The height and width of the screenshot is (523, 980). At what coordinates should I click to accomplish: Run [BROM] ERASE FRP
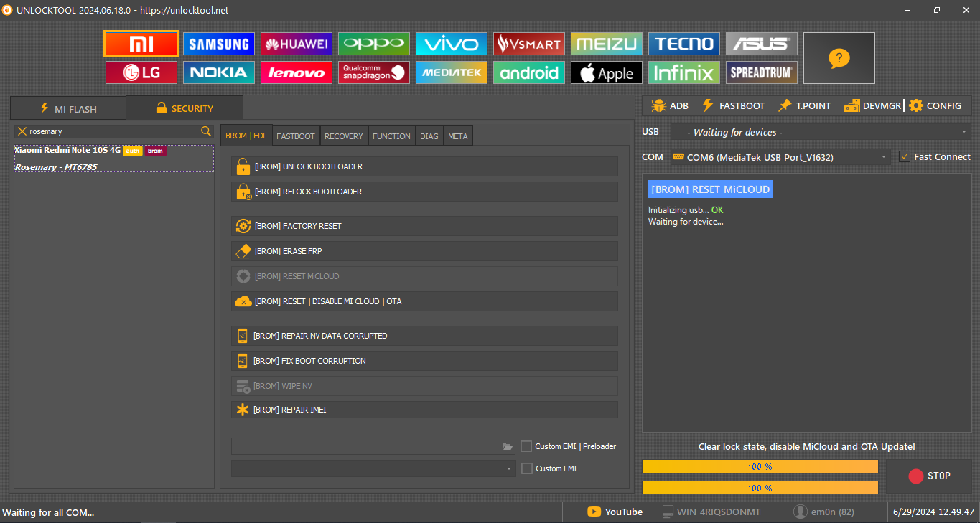pyautogui.click(x=424, y=251)
